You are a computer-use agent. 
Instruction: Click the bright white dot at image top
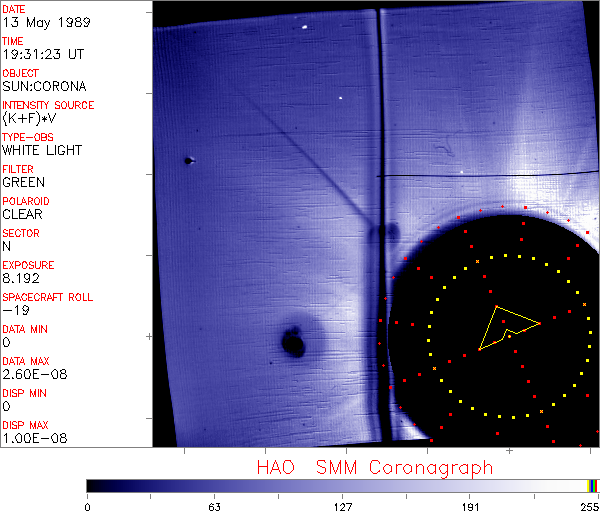tap(304, 27)
